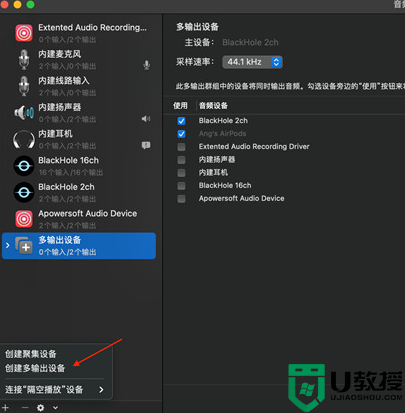Viewport: 405px width, 413px height.
Task: Select Extented Audio Recording... in sidebar
Action: coord(92,27)
